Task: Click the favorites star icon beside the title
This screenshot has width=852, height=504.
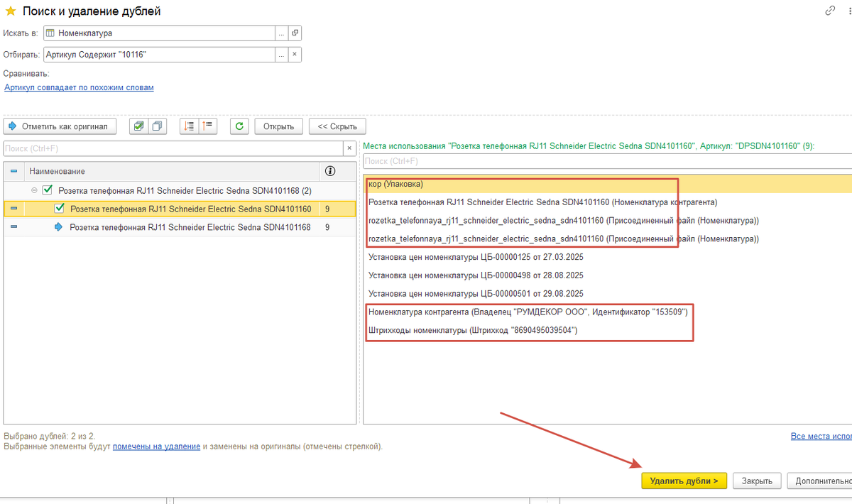Action: tap(11, 11)
